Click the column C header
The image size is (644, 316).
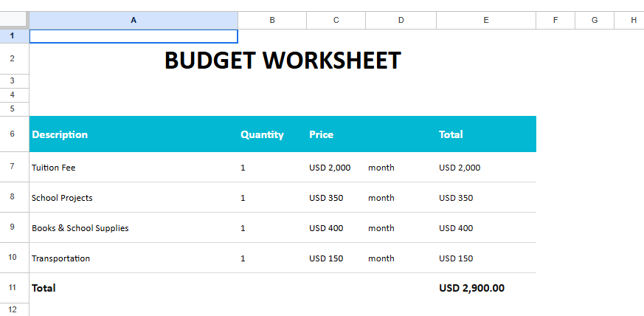point(336,20)
